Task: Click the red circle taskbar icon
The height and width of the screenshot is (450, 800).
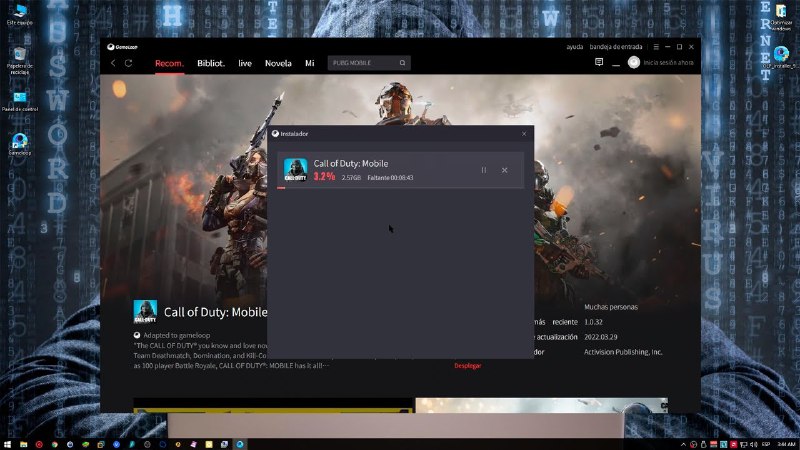Action: [39, 444]
